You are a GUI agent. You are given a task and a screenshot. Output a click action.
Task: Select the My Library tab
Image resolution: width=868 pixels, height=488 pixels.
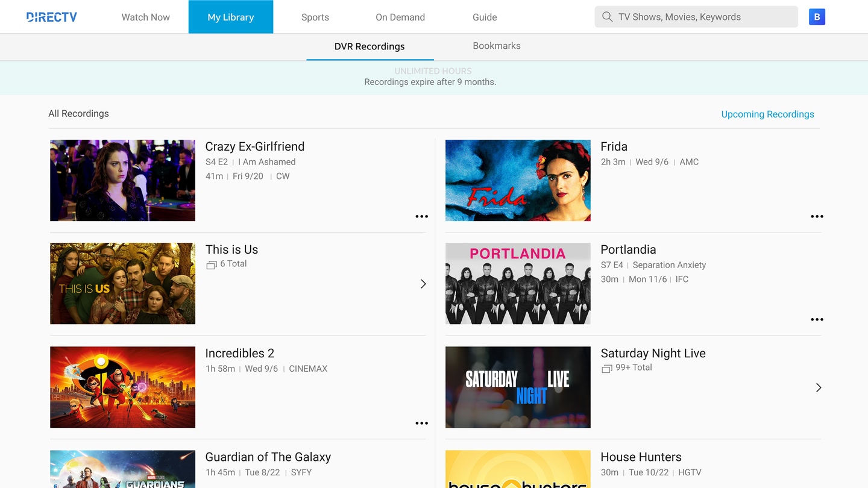(231, 17)
